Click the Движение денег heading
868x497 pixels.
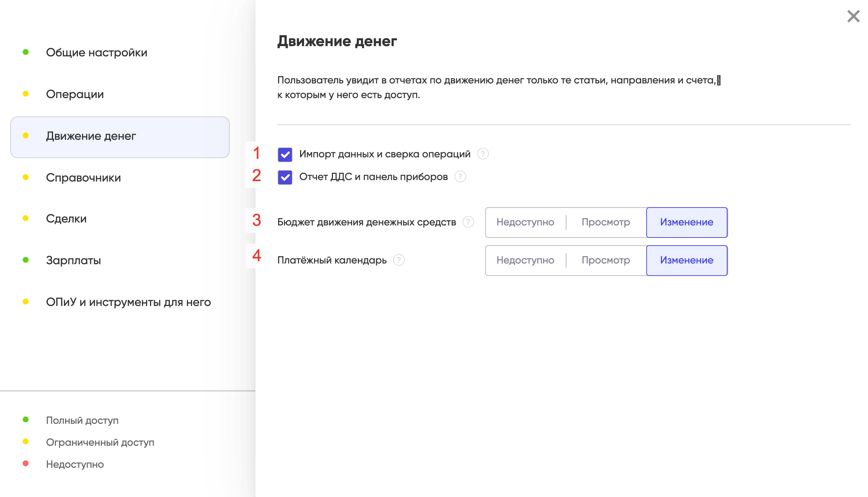(337, 41)
